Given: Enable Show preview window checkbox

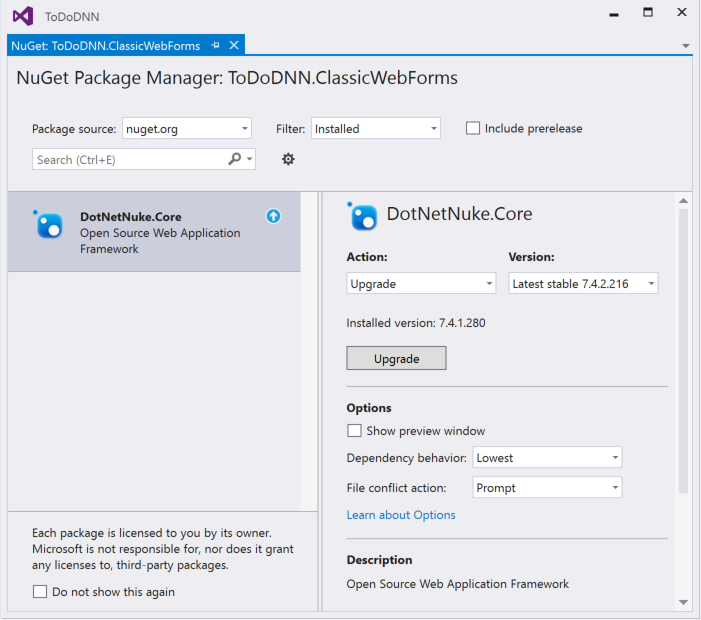Looking at the screenshot, I should [x=354, y=430].
